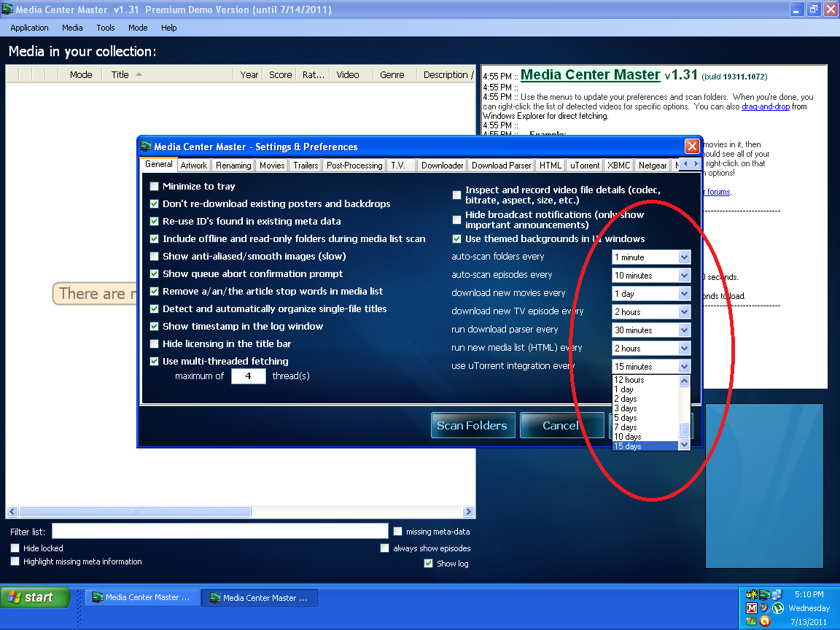
Task: Open the orange circle tray icon
Action: [x=764, y=621]
